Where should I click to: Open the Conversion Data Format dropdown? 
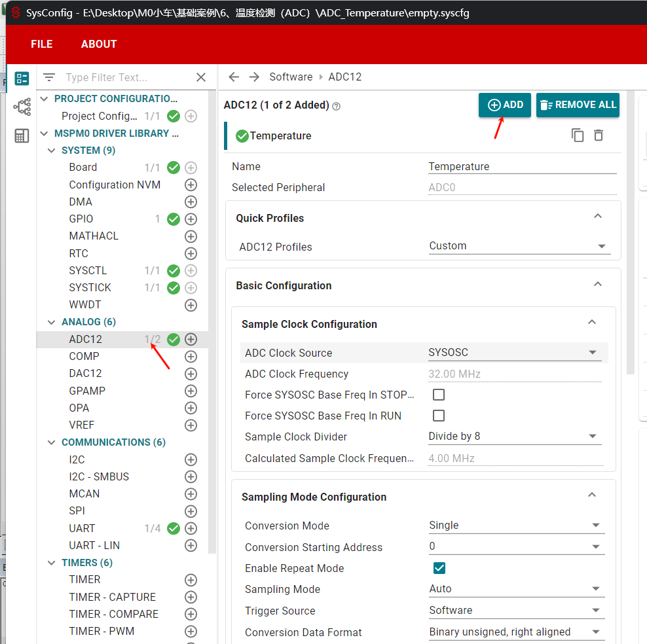pyautogui.click(x=517, y=632)
